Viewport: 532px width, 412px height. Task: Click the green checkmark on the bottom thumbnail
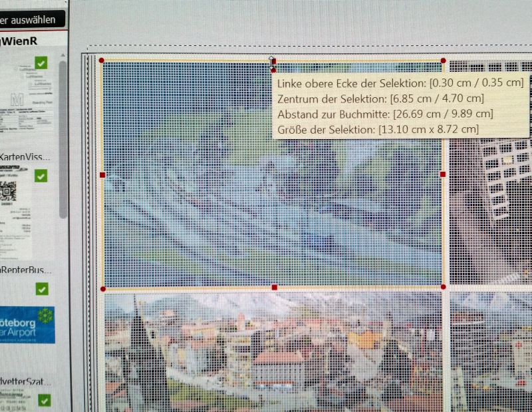click(45, 401)
